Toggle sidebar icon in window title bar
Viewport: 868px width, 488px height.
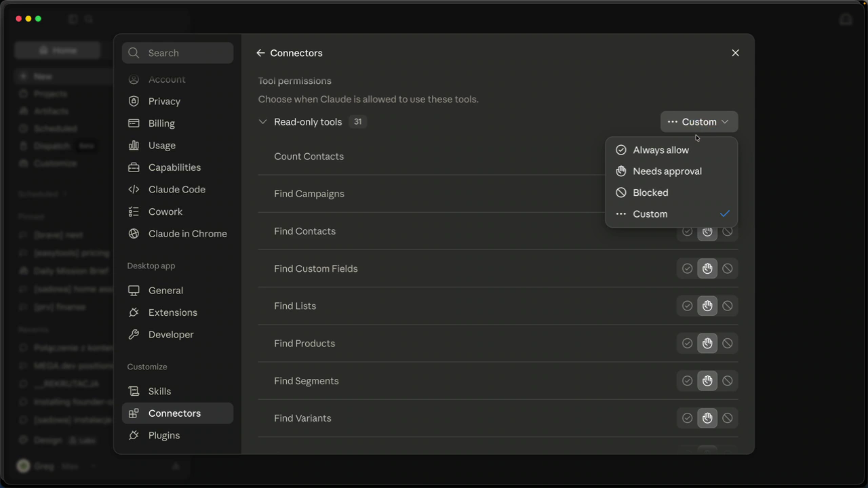73,19
